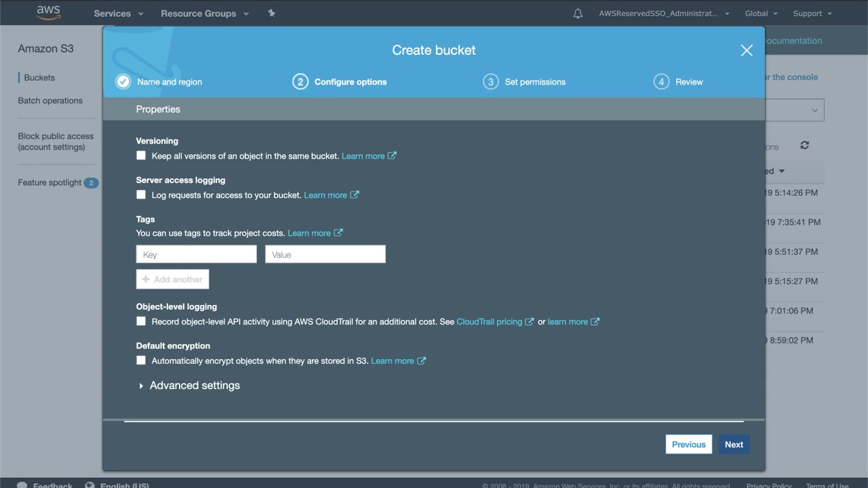The image size is (868, 488).
Task: Open Default encryption Learn more link
Action: point(393,361)
